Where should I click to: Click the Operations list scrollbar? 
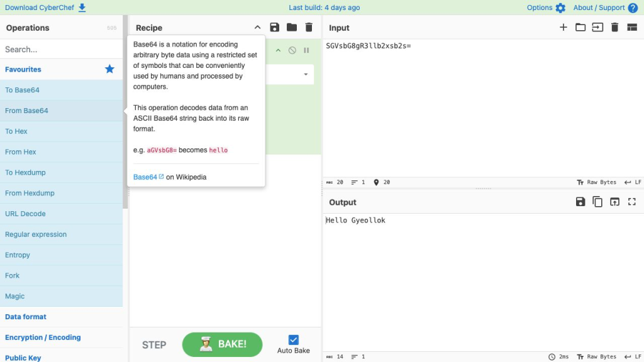(125, 112)
